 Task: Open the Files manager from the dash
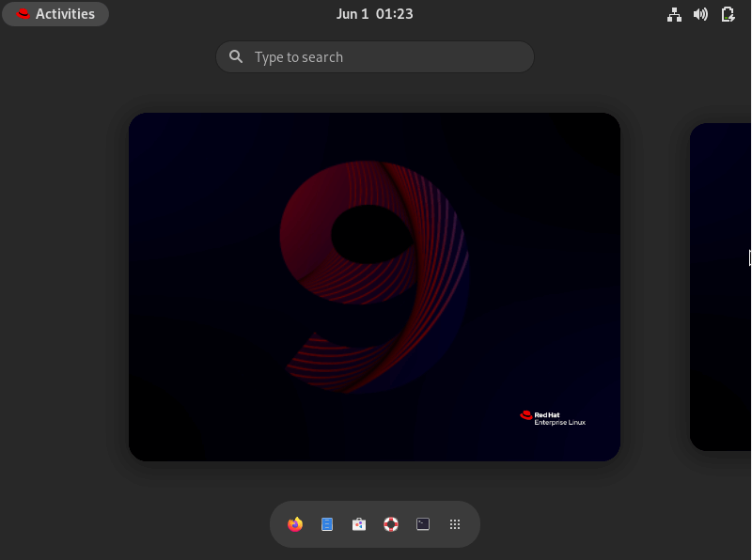pyautogui.click(x=327, y=524)
